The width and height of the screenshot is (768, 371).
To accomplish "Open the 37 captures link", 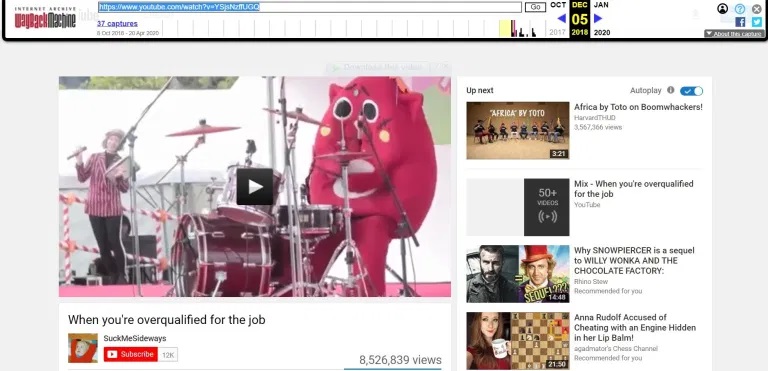I will (117, 24).
